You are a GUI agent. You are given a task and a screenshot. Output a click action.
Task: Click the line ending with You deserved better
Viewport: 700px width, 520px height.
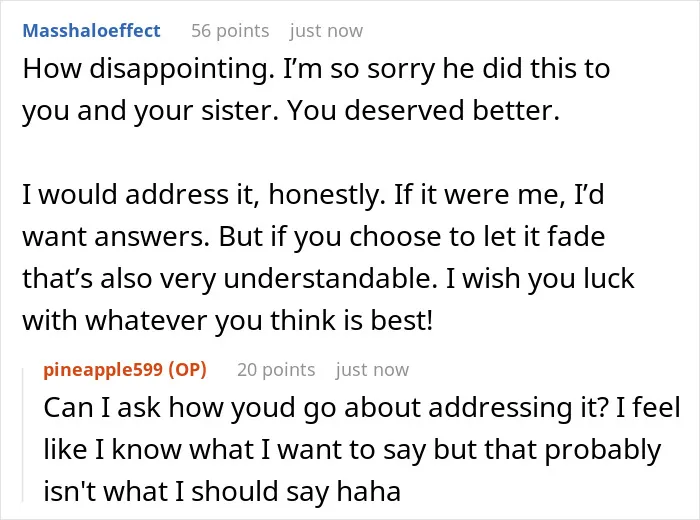(x=291, y=111)
